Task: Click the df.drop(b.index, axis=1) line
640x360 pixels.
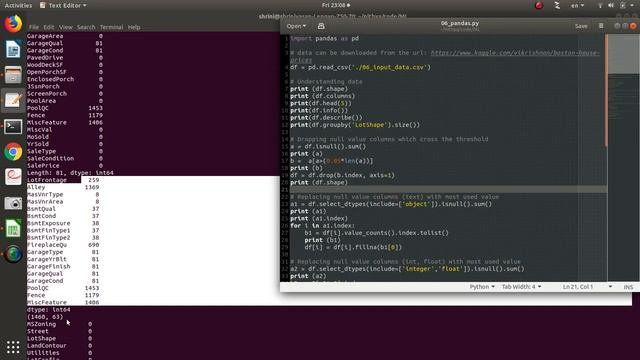Action: pos(342,175)
